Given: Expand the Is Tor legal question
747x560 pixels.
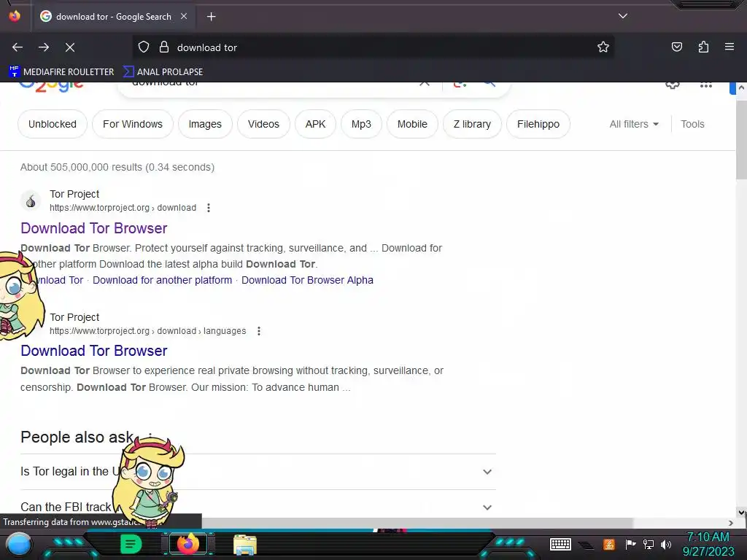Looking at the screenshot, I should [x=258, y=472].
